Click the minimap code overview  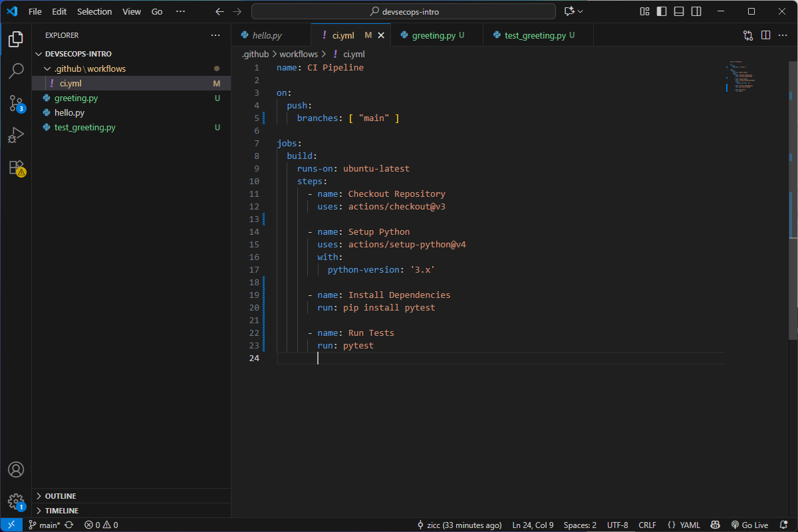(x=741, y=77)
